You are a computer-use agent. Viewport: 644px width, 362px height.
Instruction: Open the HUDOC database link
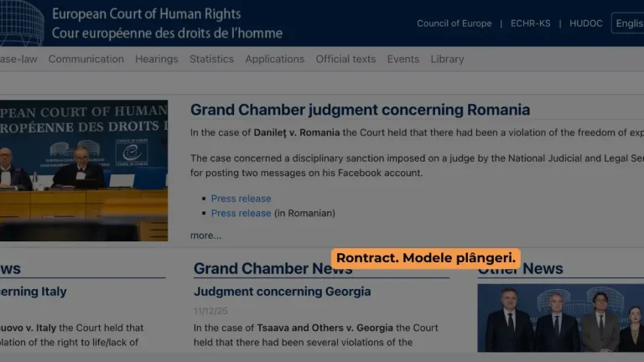tap(585, 23)
